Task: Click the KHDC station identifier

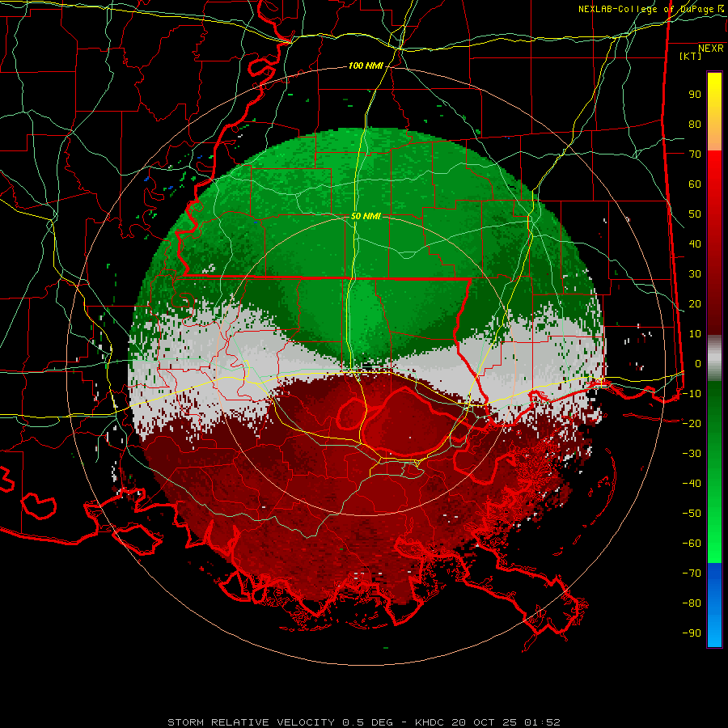Action: (430, 722)
